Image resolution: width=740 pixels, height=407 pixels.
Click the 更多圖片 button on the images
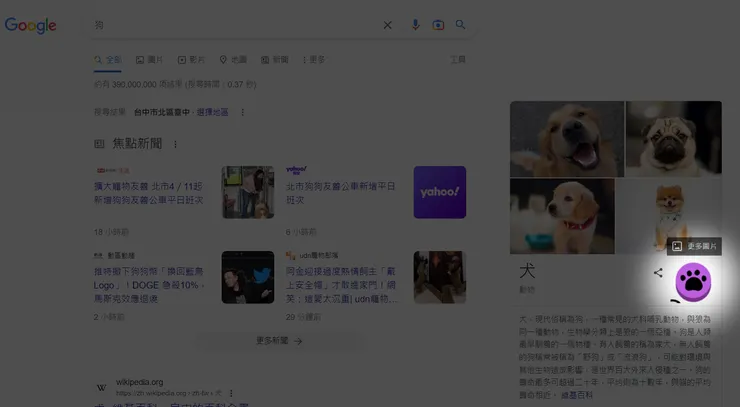click(x=694, y=246)
